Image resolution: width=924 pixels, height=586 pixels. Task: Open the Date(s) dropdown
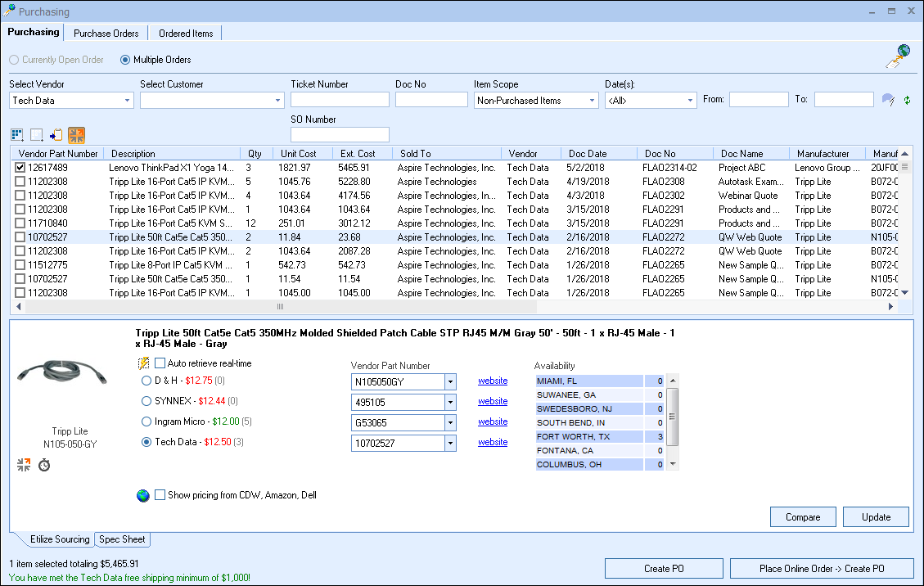point(689,101)
